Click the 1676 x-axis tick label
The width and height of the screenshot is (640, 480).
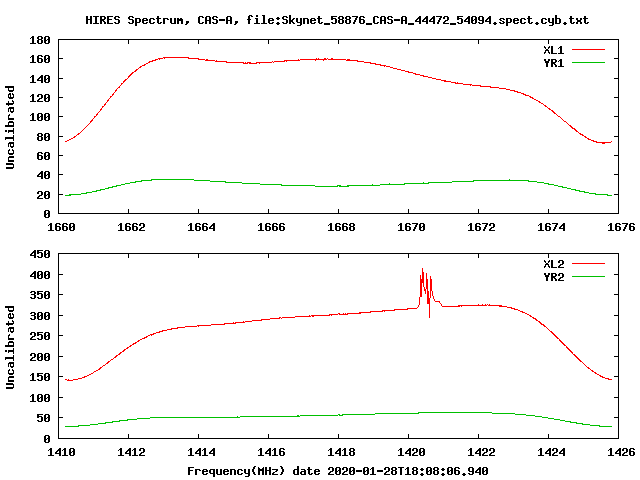[x=621, y=227]
